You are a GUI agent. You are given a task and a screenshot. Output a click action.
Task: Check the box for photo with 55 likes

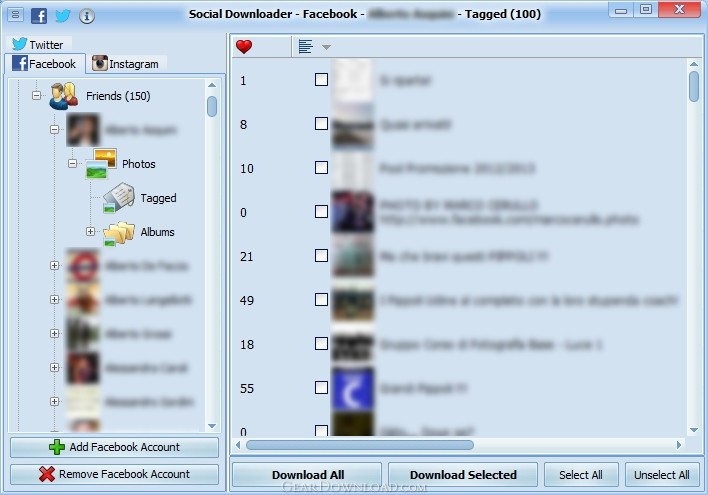tap(321, 388)
